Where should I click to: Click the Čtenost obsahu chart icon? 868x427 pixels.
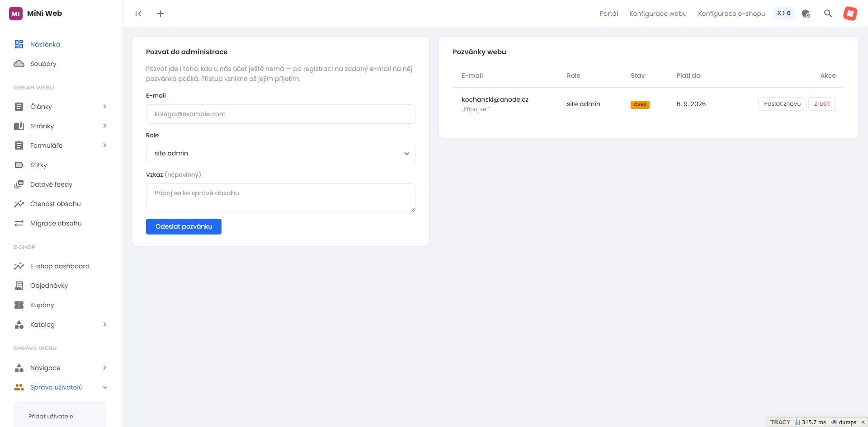[19, 204]
